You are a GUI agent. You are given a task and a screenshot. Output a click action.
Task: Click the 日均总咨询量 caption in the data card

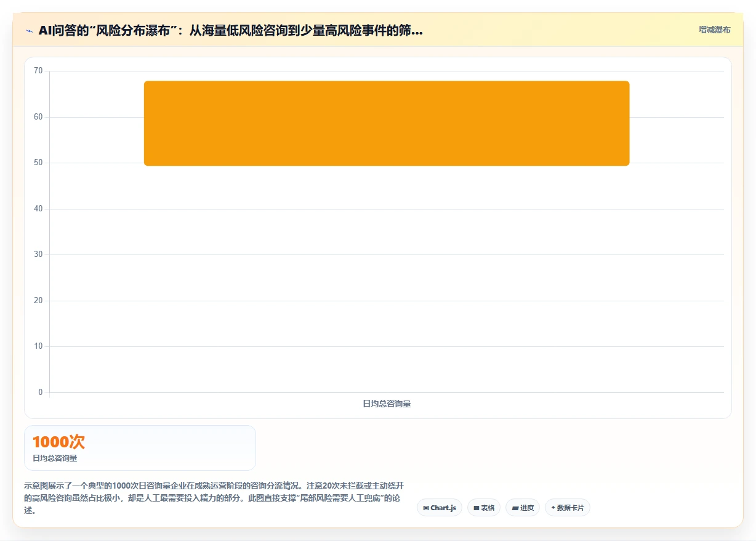(55, 458)
